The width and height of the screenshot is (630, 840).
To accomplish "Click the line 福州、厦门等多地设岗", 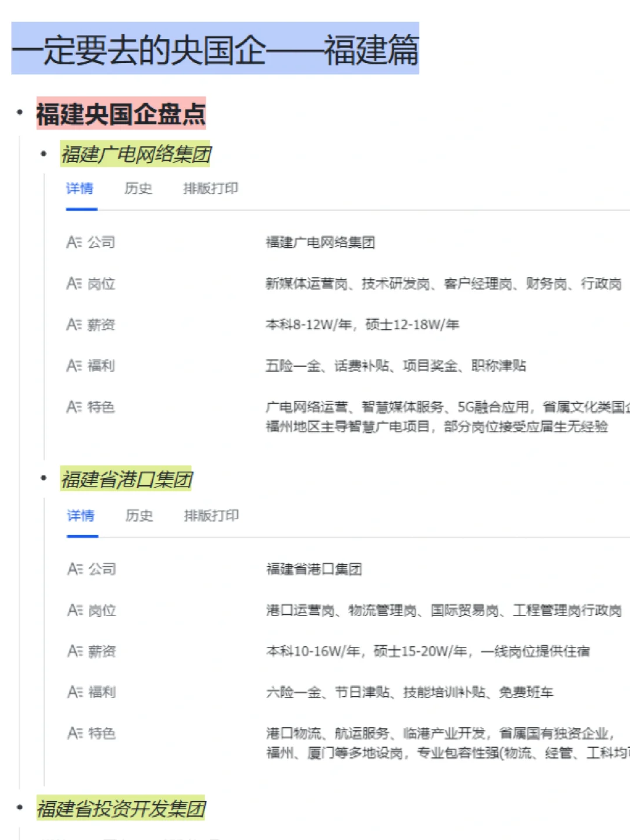I will coord(334,753).
